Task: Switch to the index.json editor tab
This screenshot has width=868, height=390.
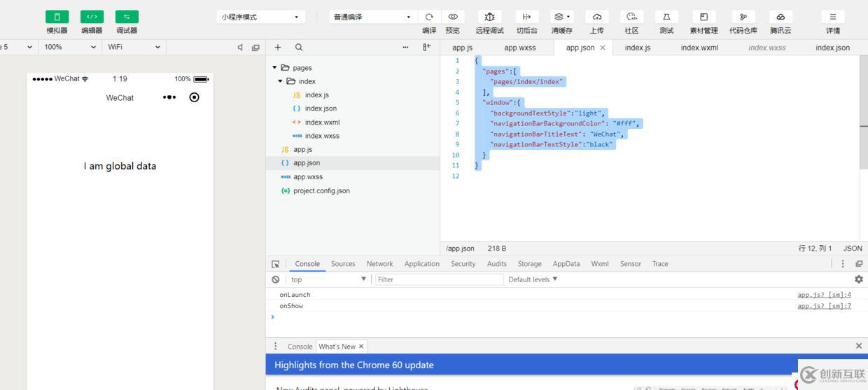Action: (832, 48)
